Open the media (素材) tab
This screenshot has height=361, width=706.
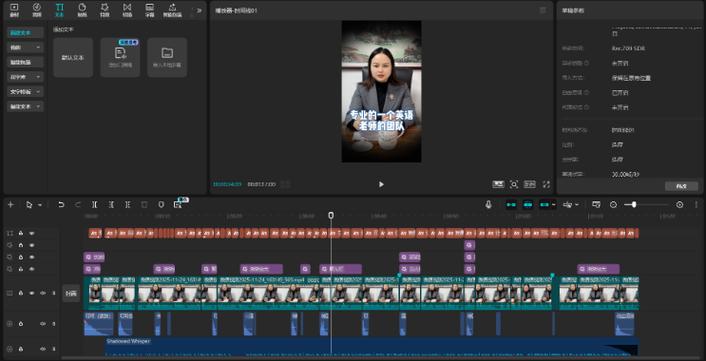coord(14,10)
